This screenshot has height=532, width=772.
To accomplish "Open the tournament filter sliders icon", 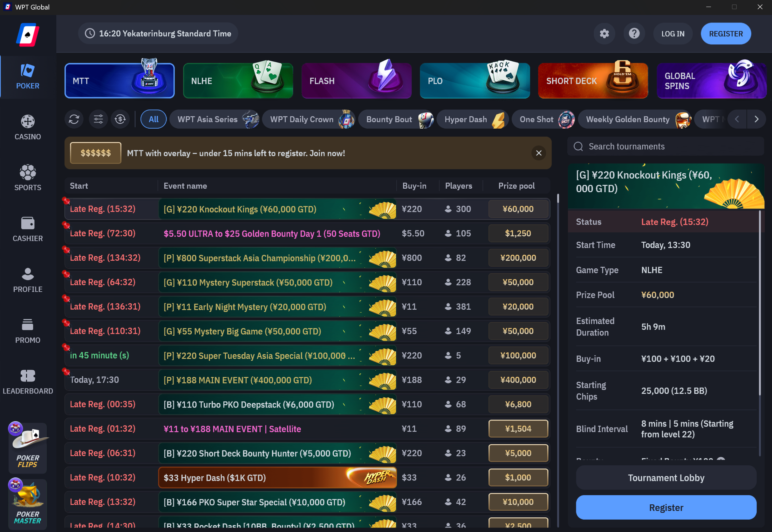I will 99,119.
